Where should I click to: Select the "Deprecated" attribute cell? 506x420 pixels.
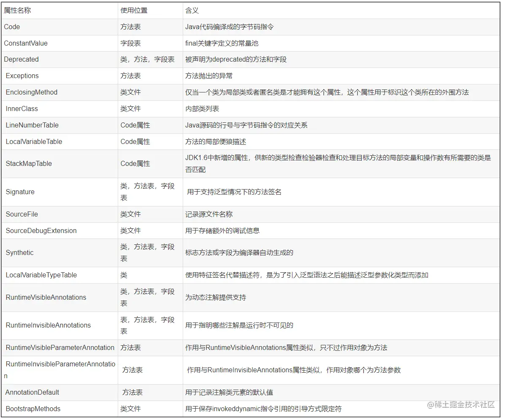coord(60,60)
